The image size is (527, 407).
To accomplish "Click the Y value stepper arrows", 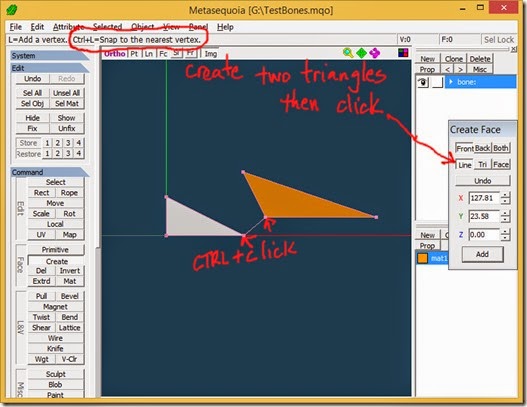I will pos(505,216).
